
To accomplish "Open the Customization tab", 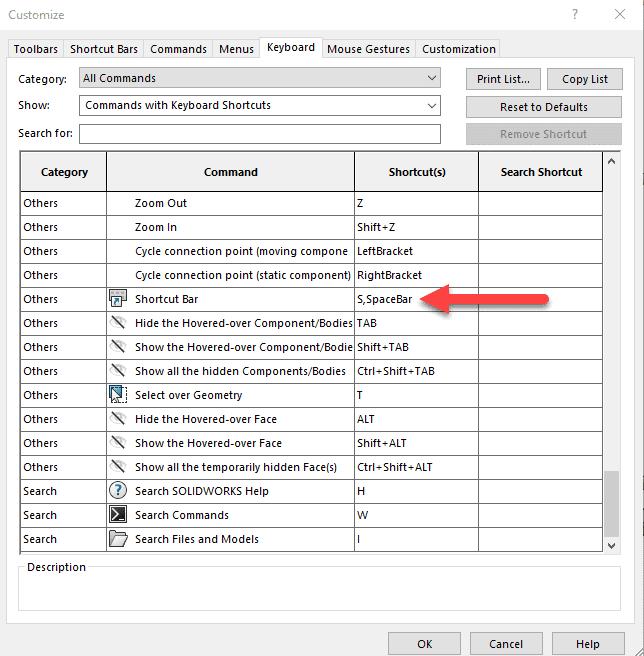I will [459, 49].
